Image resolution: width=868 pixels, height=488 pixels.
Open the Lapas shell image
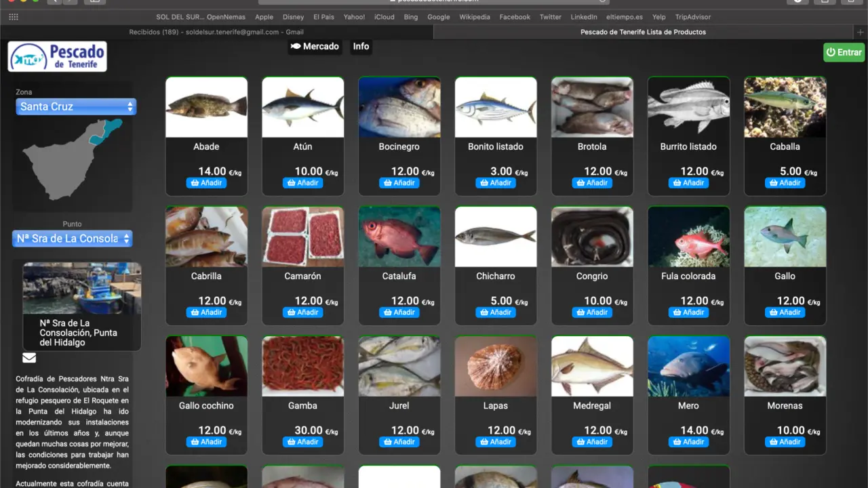496,366
